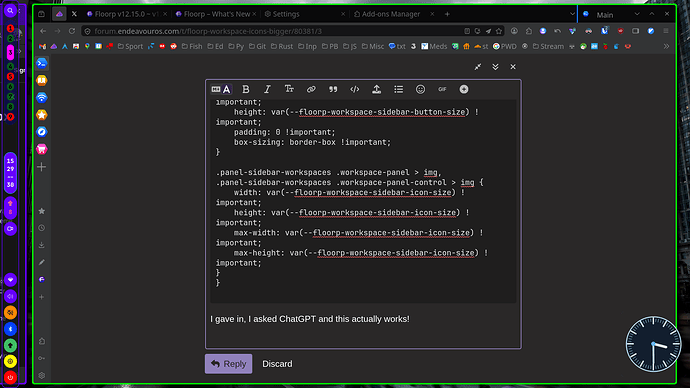Open the Fish bookmarks folder
This screenshot has height=388, width=690.
pos(192,46)
